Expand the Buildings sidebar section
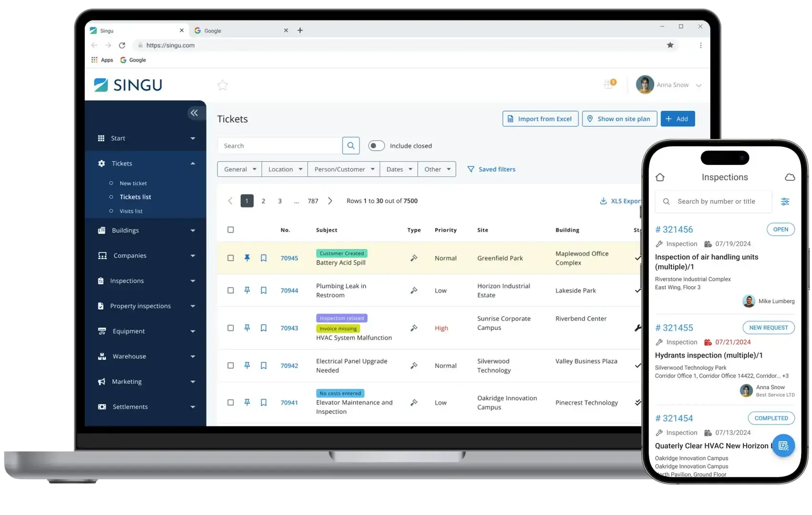 (x=146, y=230)
